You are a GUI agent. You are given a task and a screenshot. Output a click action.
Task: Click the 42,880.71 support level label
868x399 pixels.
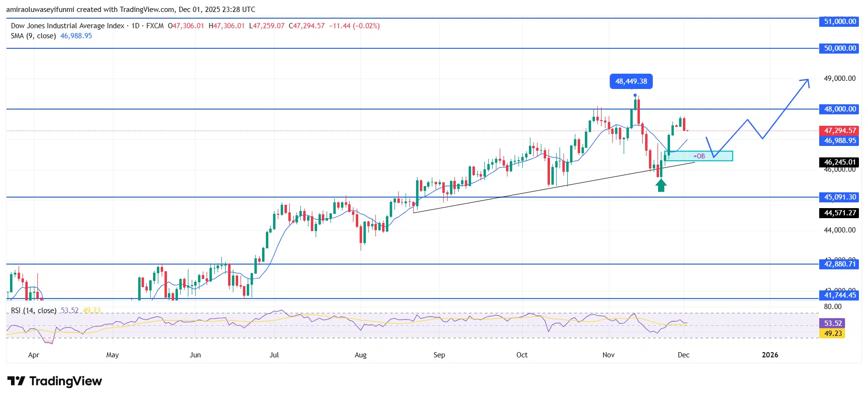pos(840,264)
